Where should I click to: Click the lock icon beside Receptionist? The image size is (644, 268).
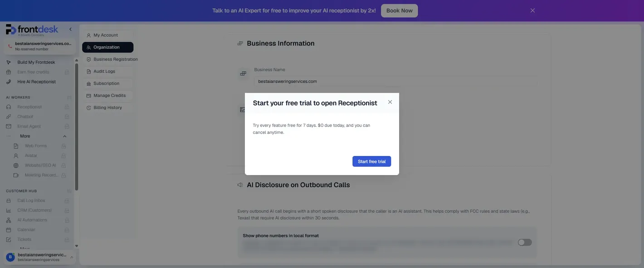tap(67, 107)
